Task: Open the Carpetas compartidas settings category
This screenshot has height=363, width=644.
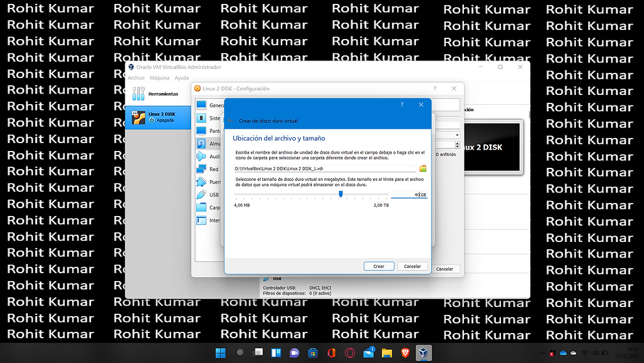Action: tap(210, 208)
